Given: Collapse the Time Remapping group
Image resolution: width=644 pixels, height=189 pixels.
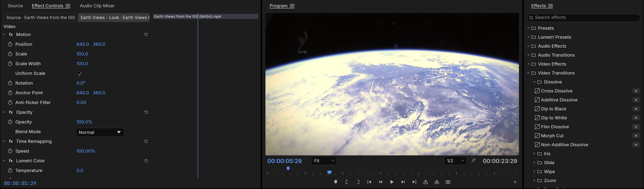Looking at the screenshot, I should [x=4, y=141].
